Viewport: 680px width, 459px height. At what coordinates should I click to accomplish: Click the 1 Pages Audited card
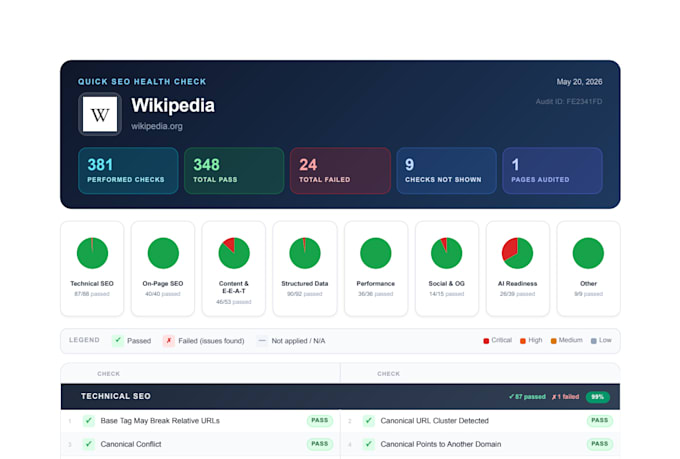tap(552, 170)
